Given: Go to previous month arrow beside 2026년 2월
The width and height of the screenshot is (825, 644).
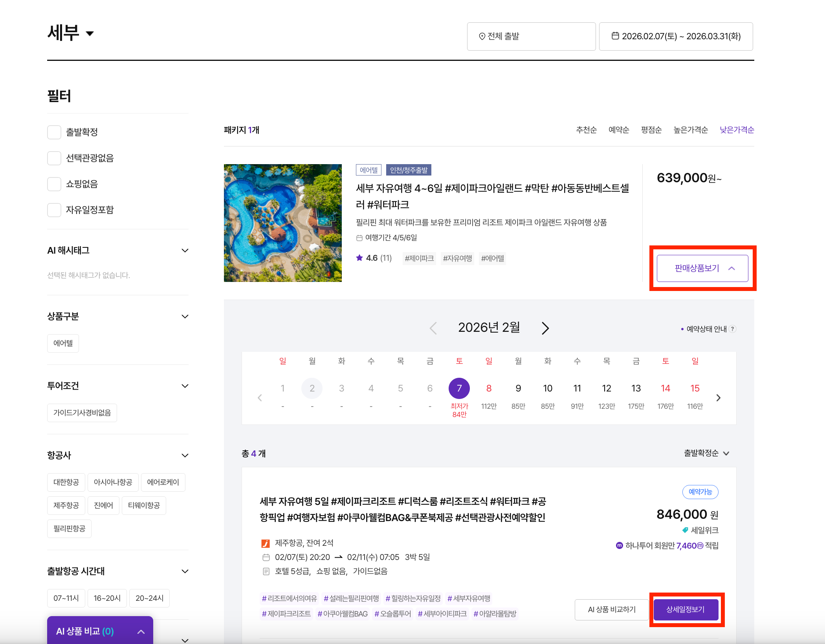Looking at the screenshot, I should coord(433,328).
